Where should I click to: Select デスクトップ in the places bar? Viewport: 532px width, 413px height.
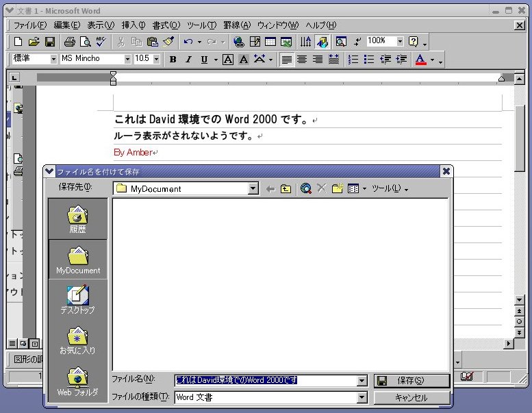coord(77,299)
